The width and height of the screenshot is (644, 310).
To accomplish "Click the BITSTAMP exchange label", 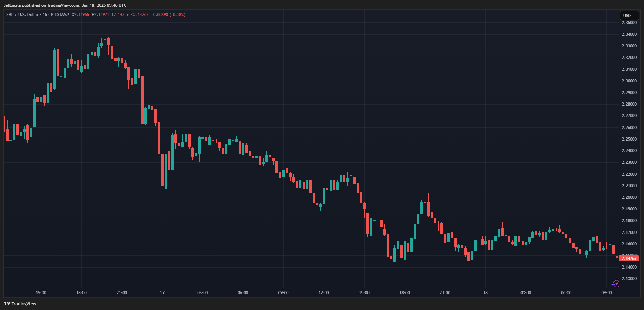I will [60, 15].
